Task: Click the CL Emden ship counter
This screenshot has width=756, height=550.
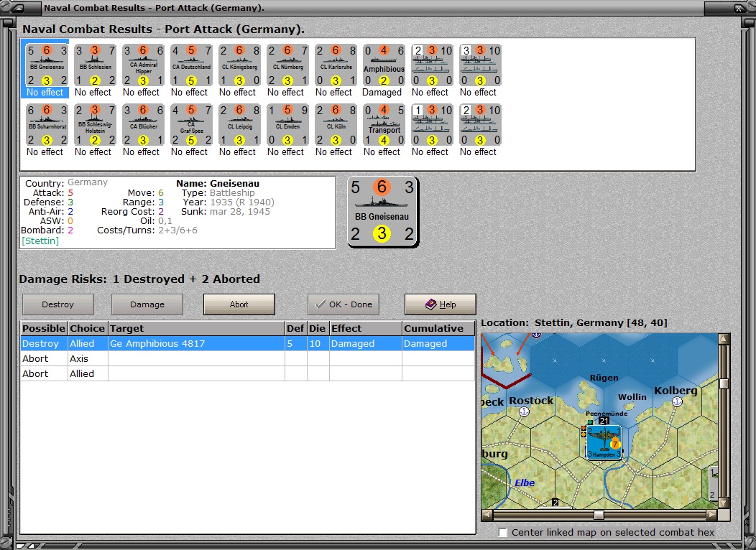Action: coord(288,125)
